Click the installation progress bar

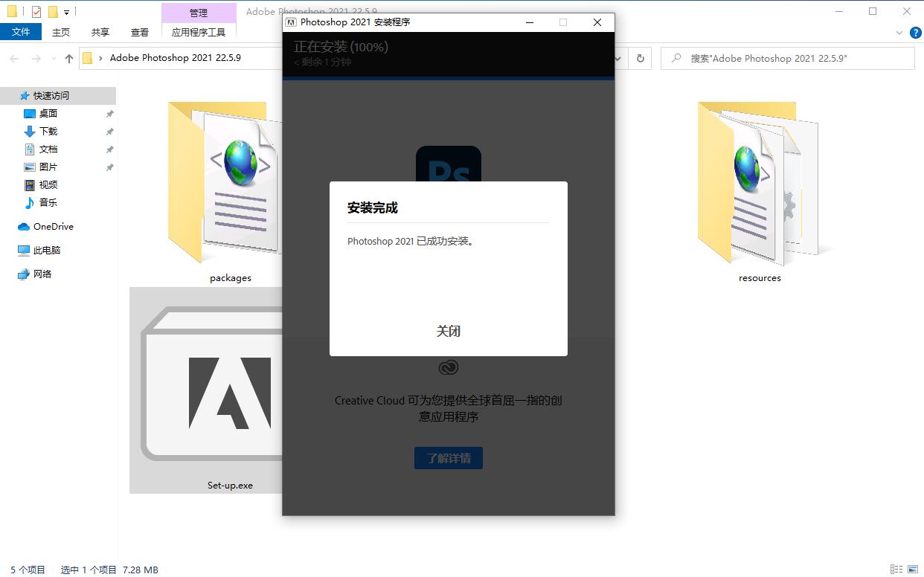click(448, 76)
